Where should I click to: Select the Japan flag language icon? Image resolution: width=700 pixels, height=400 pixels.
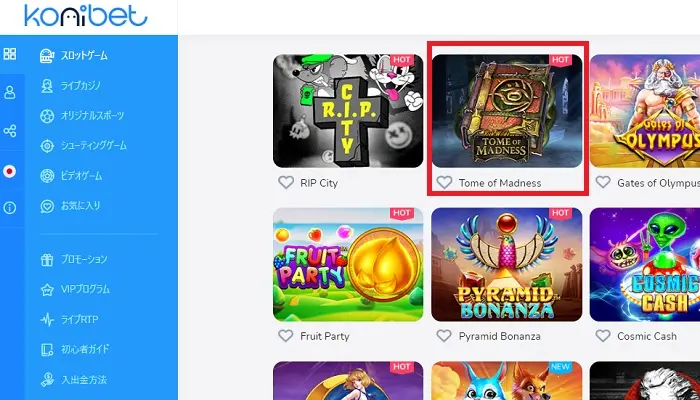pyautogui.click(x=10, y=171)
